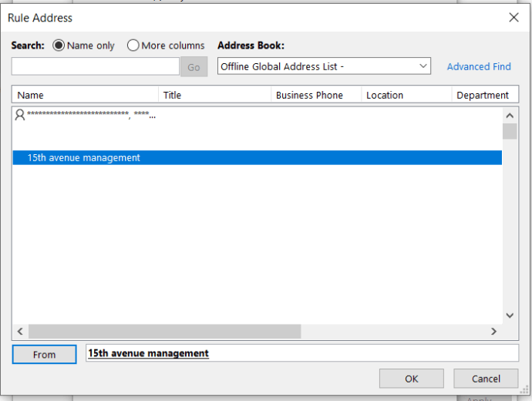
Task: Click the From field containing 15th avenue management
Action: (302, 353)
